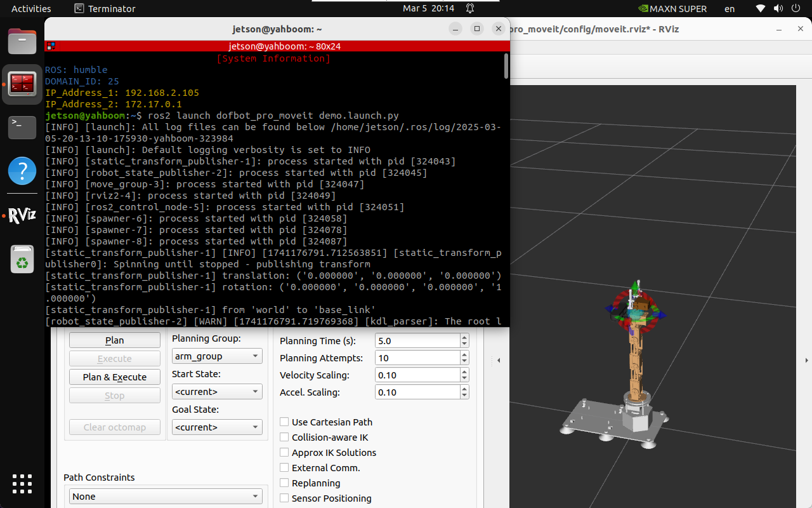Click the Accel. Scaling value field

tap(417, 392)
